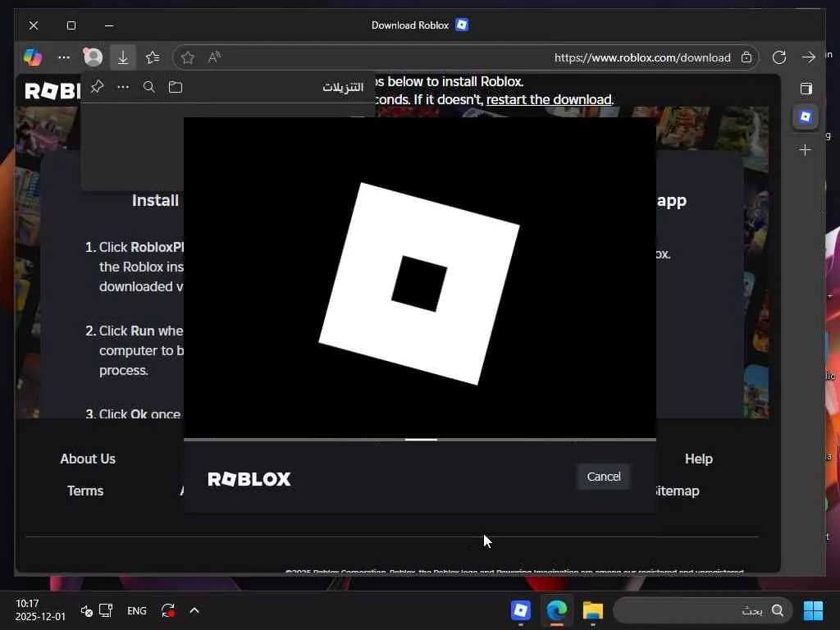
Task: Cancel the Roblox installer
Action: (603, 477)
